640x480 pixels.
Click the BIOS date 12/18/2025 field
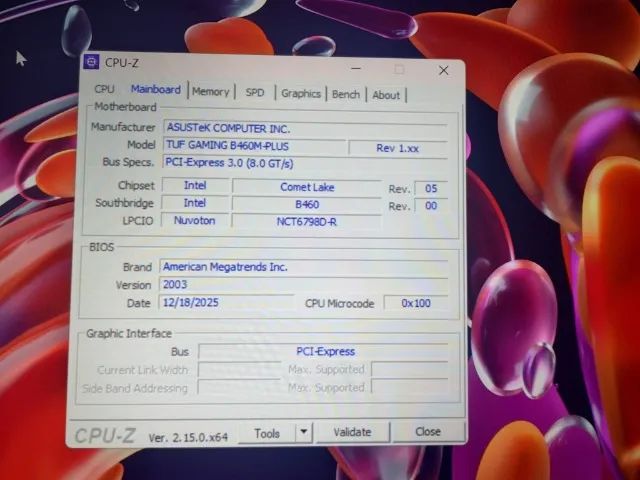(x=226, y=302)
